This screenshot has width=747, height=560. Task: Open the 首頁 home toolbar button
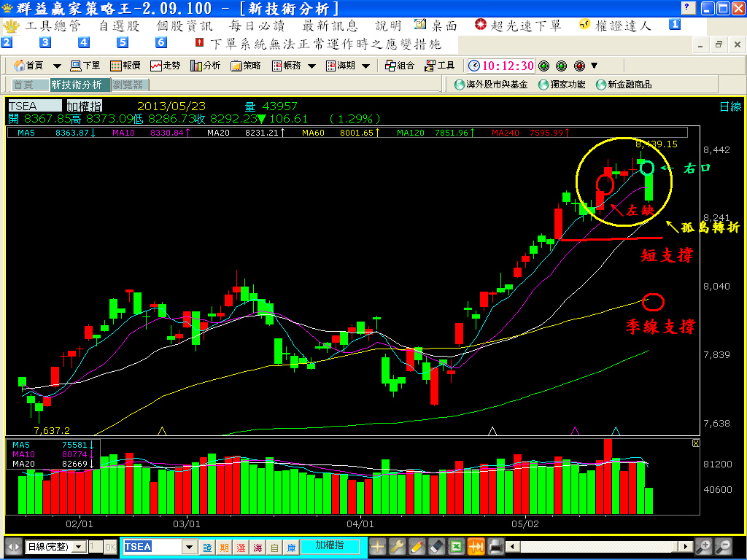[28, 66]
